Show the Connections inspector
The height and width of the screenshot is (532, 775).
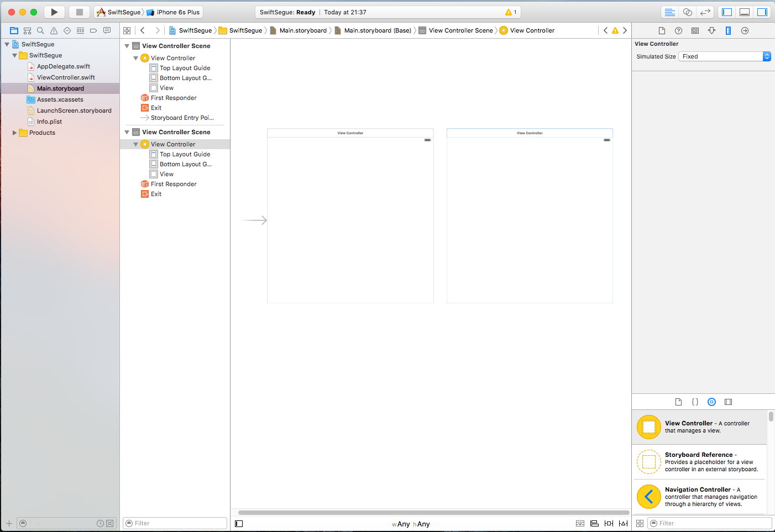click(x=745, y=30)
